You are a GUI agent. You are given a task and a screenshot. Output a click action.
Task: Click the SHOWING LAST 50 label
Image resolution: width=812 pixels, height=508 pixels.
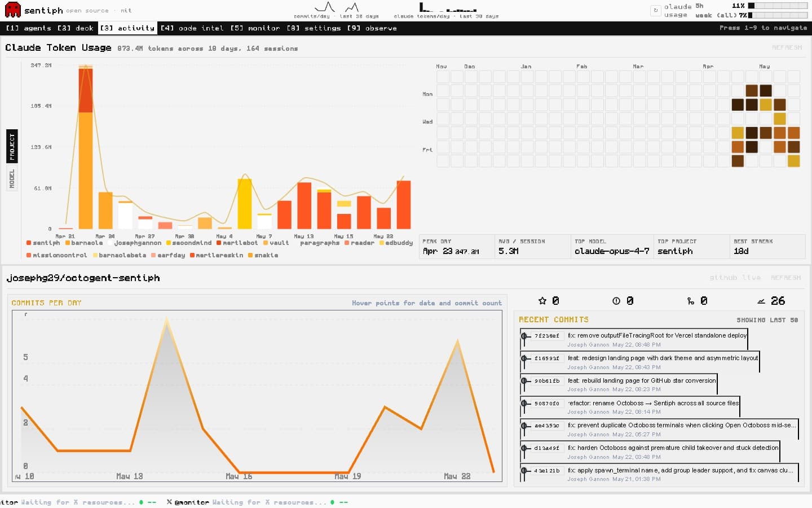pyautogui.click(x=767, y=320)
